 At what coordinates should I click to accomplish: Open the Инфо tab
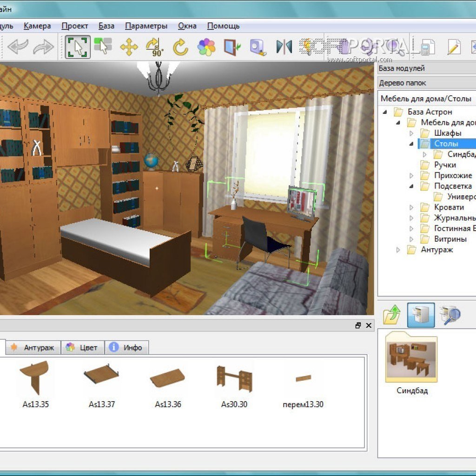126,347
